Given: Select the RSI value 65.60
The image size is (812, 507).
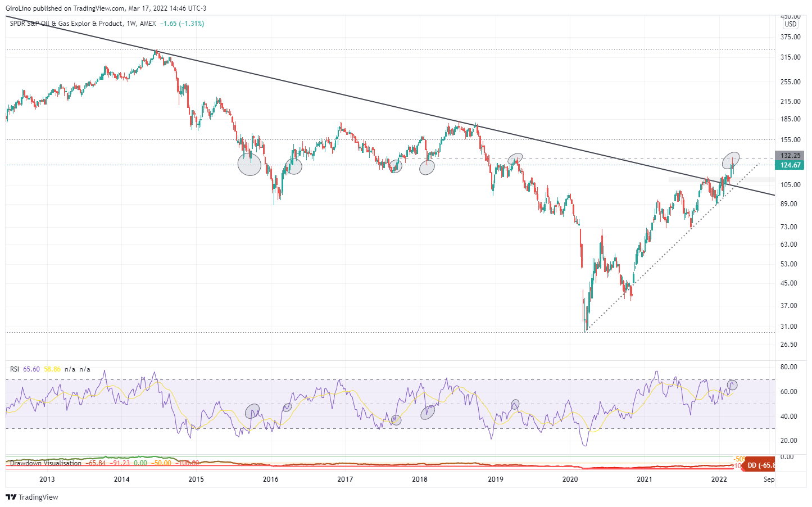Looking at the screenshot, I should [x=31, y=369].
